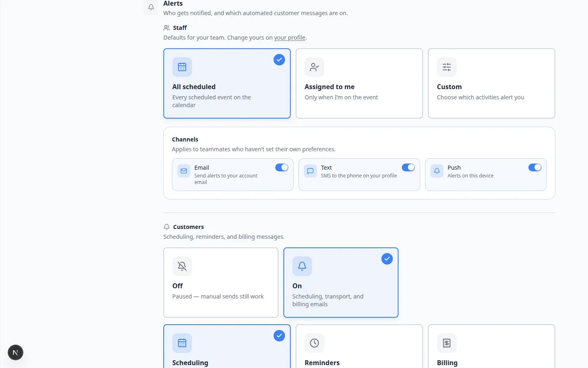Screen dimensions: 588x368
Task: Click the muted bell icon in Off card
Action: click(182, 266)
